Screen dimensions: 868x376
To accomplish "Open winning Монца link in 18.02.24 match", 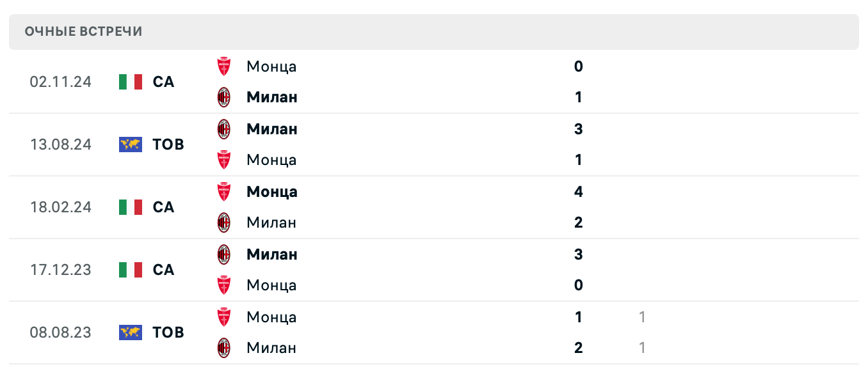I will pyautogui.click(x=272, y=192).
